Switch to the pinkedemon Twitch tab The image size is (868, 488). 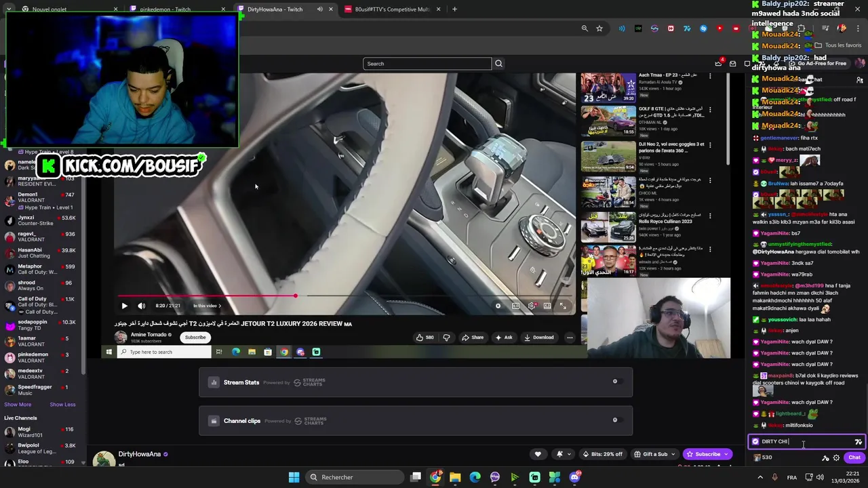(178, 9)
